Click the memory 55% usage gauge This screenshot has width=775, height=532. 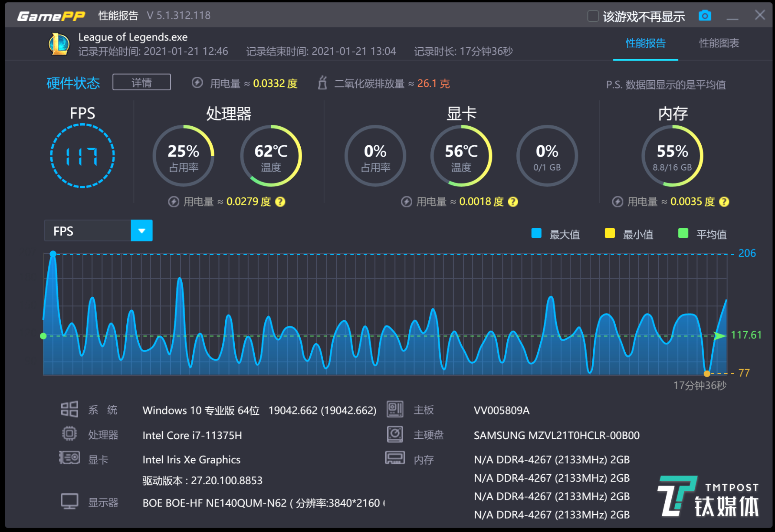[x=673, y=156]
